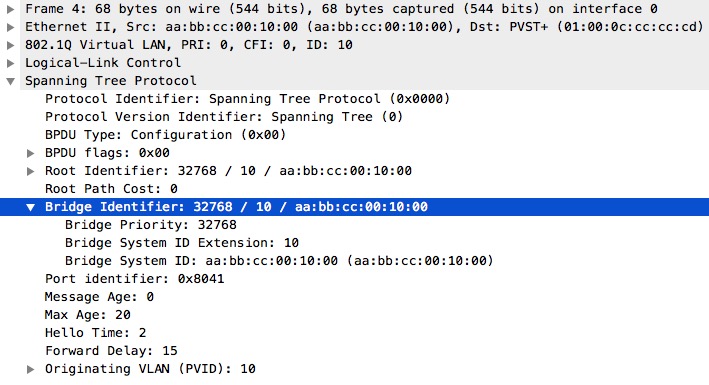This screenshot has width=709, height=385.
Task: Select the BPDU Type Configuration line
Action: (x=165, y=135)
